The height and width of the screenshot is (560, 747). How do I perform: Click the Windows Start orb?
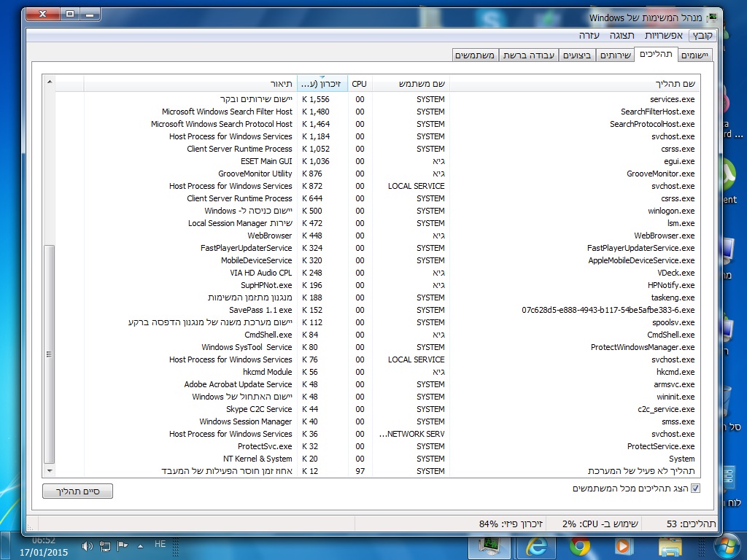[x=726, y=545]
